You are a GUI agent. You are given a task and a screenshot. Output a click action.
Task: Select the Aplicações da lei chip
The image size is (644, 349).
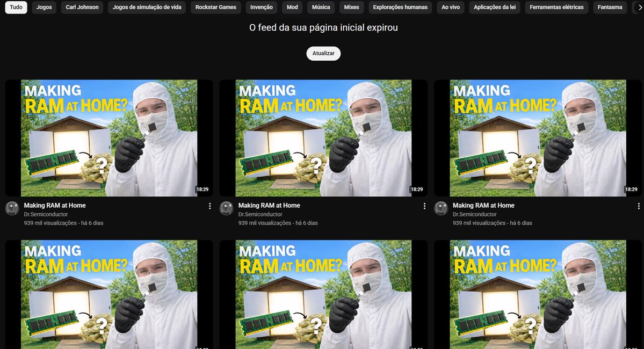(495, 8)
